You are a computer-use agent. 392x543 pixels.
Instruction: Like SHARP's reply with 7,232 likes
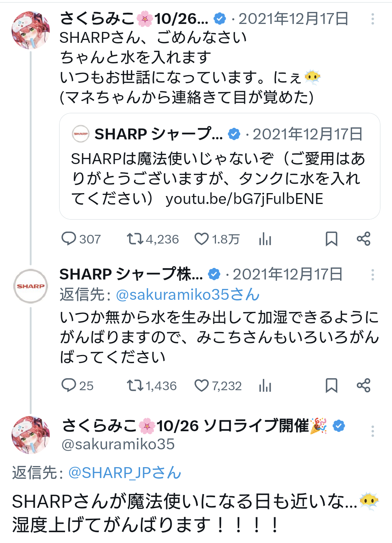pos(202,385)
